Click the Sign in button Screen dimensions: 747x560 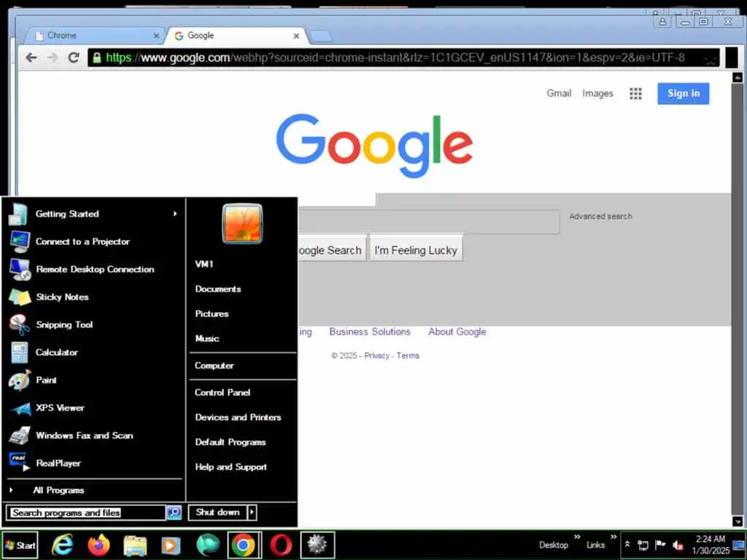coord(683,93)
